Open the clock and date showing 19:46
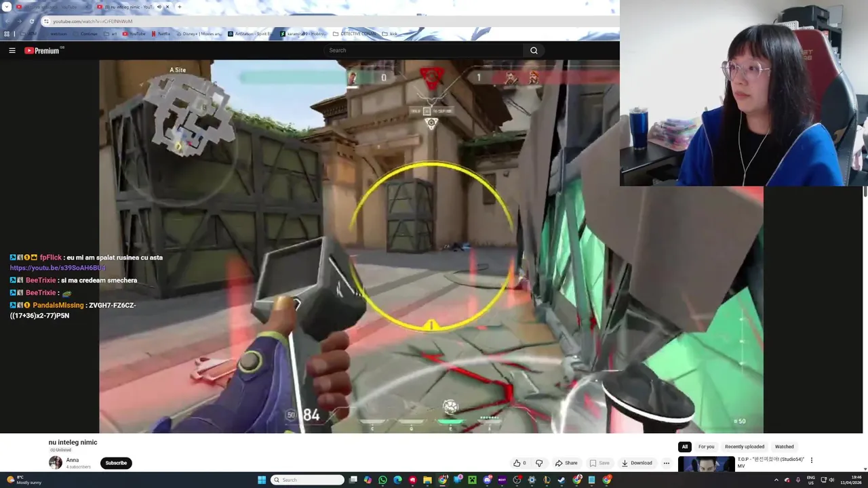868x488 pixels. [x=852, y=480]
